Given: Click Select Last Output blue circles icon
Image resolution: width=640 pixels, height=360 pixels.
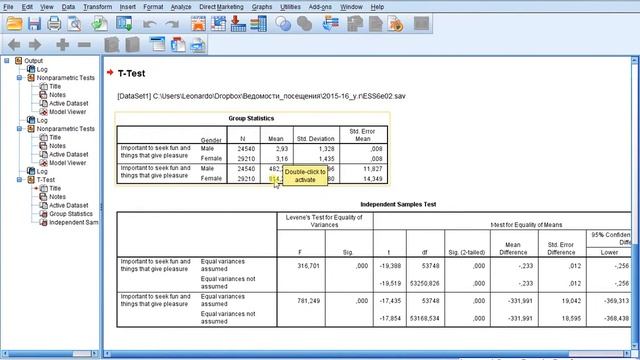Looking at the screenshot, I should click(283, 24).
